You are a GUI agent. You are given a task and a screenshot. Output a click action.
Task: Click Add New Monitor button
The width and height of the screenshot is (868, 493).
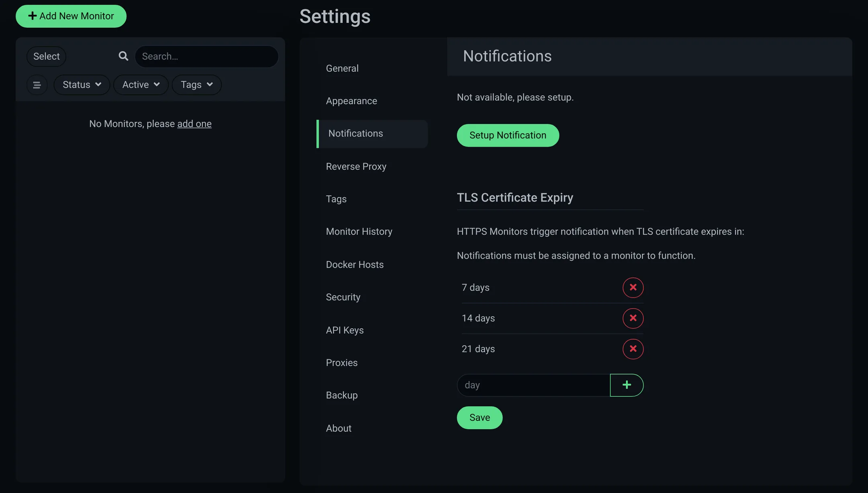71,16
